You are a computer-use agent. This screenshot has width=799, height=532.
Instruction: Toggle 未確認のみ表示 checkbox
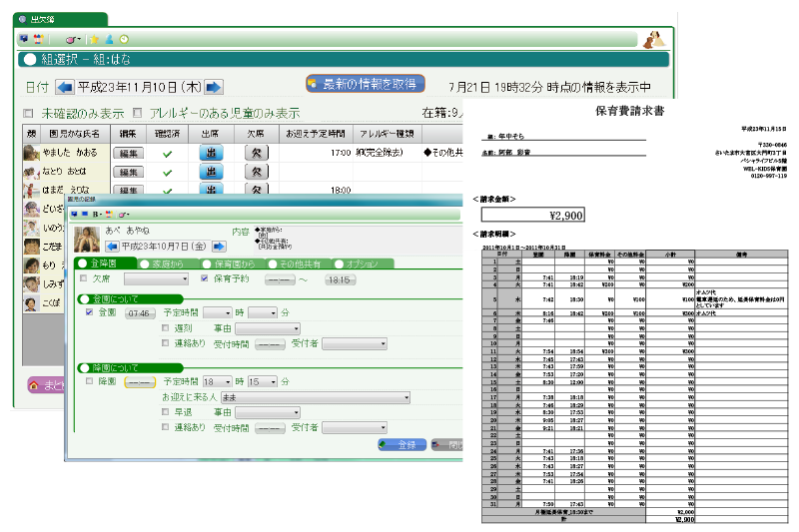29,113
